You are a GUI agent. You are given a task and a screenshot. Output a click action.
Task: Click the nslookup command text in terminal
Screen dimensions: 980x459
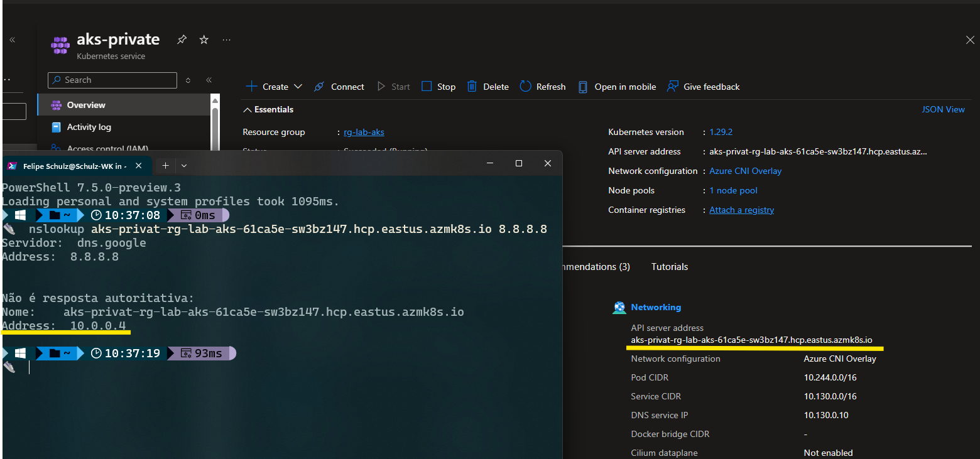pyautogui.click(x=288, y=229)
